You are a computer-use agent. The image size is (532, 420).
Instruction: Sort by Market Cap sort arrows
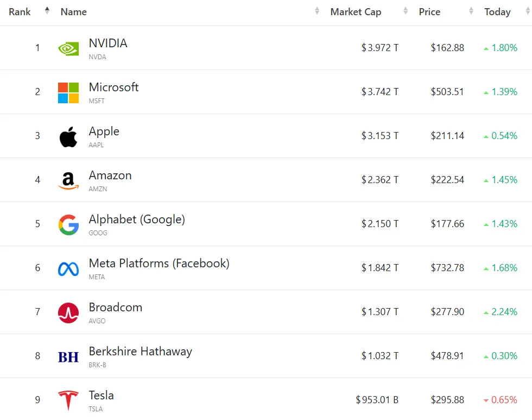tap(406, 11)
